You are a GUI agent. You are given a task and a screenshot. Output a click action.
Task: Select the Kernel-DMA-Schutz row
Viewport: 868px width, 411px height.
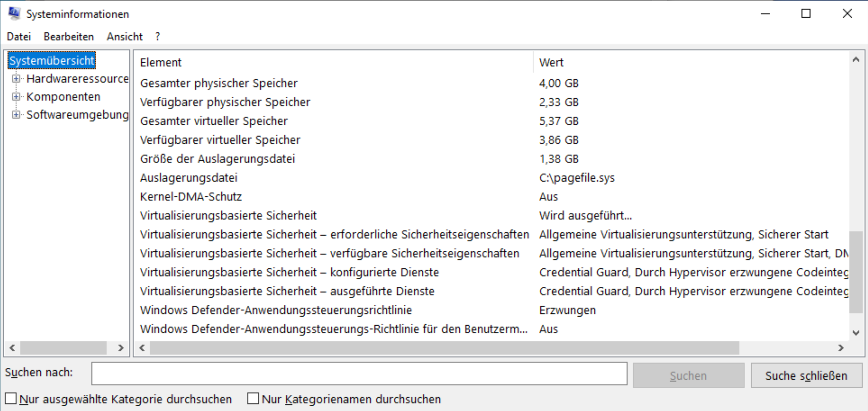click(492, 197)
